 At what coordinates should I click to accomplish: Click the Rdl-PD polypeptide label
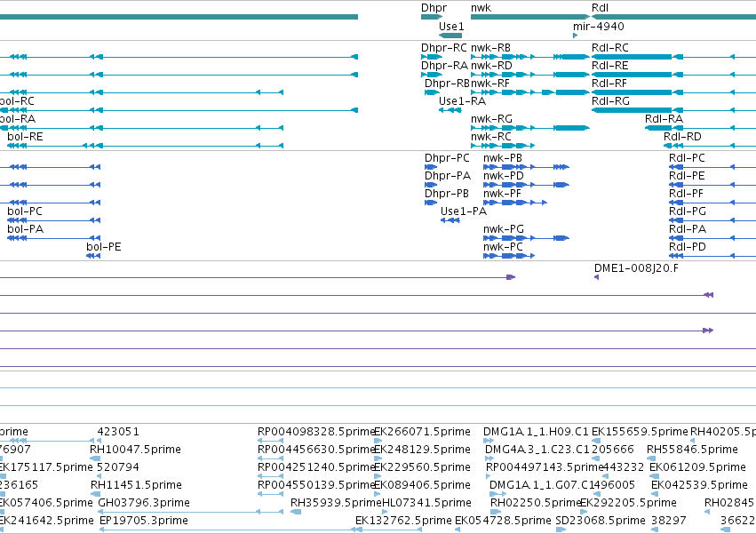(x=688, y=247)
